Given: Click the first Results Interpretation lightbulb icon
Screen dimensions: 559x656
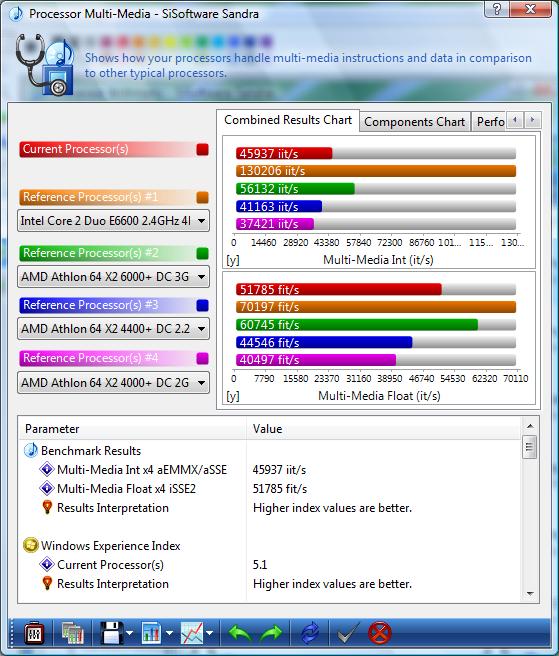Looking at the screenshot, I should [47, 507].
